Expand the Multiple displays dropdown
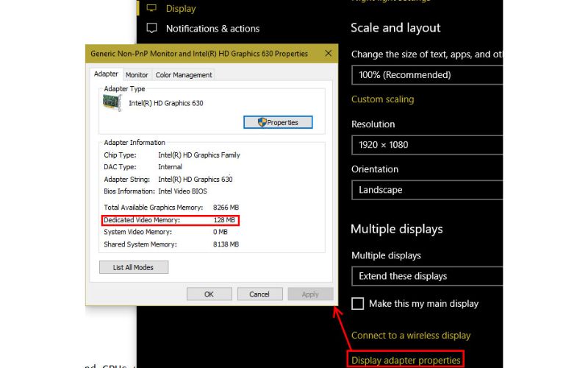The width and height of the screenshot is (588, 368). 427,276
